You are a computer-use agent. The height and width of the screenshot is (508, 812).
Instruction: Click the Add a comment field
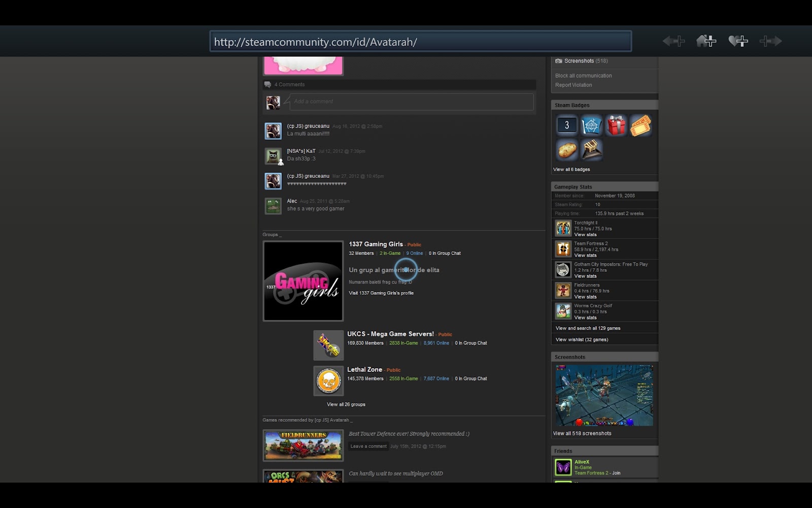point(412,102)
